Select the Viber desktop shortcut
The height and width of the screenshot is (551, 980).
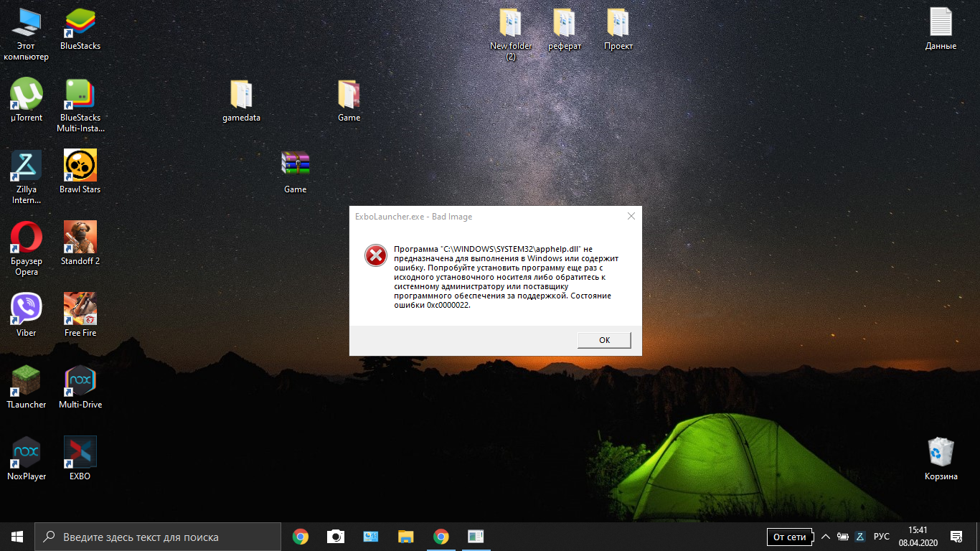point(27,316)
